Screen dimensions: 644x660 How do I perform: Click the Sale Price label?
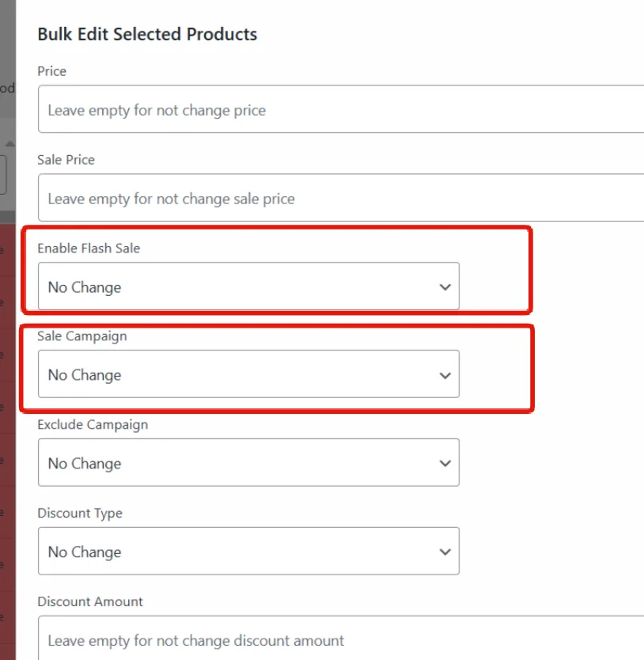coord(66,160)
